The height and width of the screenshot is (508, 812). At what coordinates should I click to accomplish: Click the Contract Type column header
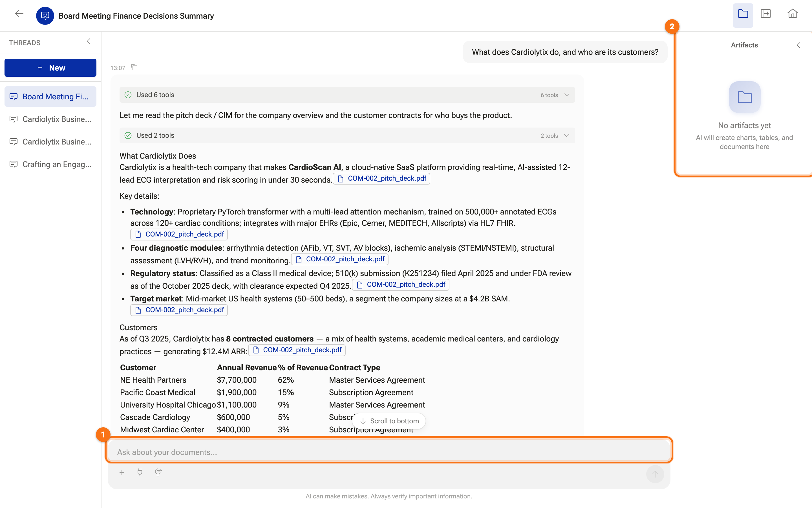tap(354, 367)
